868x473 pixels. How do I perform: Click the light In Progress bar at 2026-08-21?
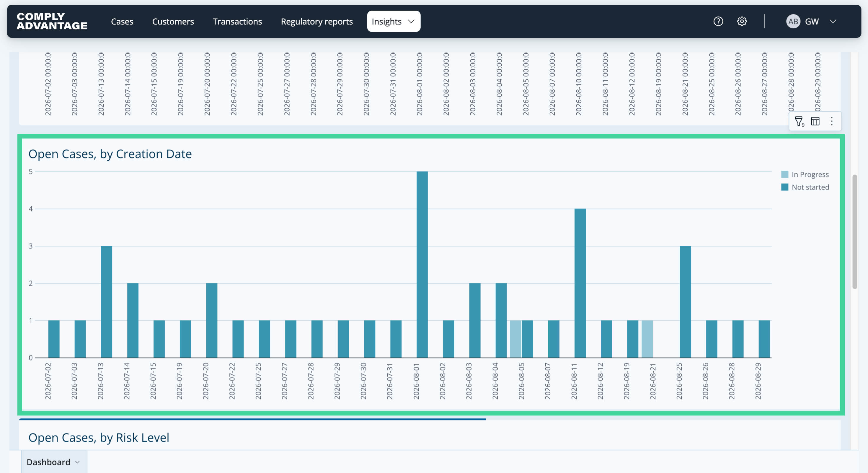pyautogui.click(x=647, y=339)
